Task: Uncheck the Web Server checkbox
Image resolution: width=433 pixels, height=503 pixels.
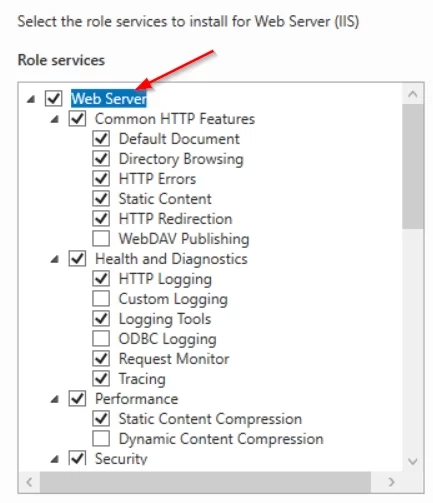Action: [53, 99]
